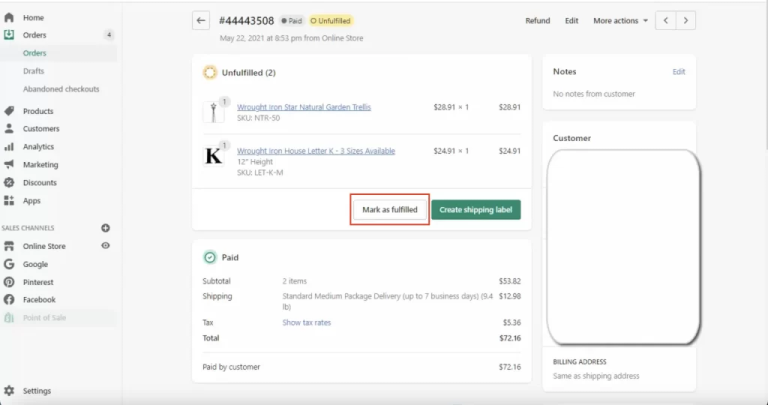This screenshot has width=768, height=405.
Task: Go to next order with right chevron
Action: pyautogui.click(x=686, y=20)
